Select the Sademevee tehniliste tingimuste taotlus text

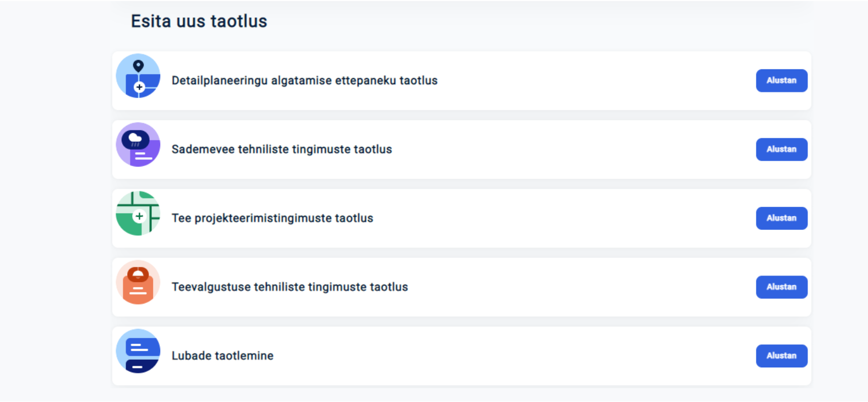coord(282,150)
